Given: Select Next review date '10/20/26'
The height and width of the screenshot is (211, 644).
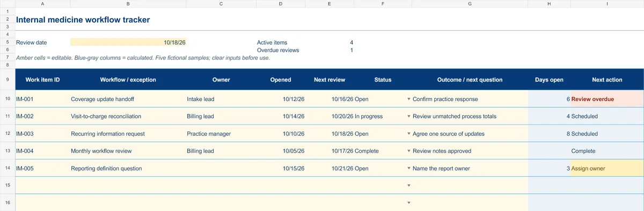Looking at the screenshot, I should point(330,117).
